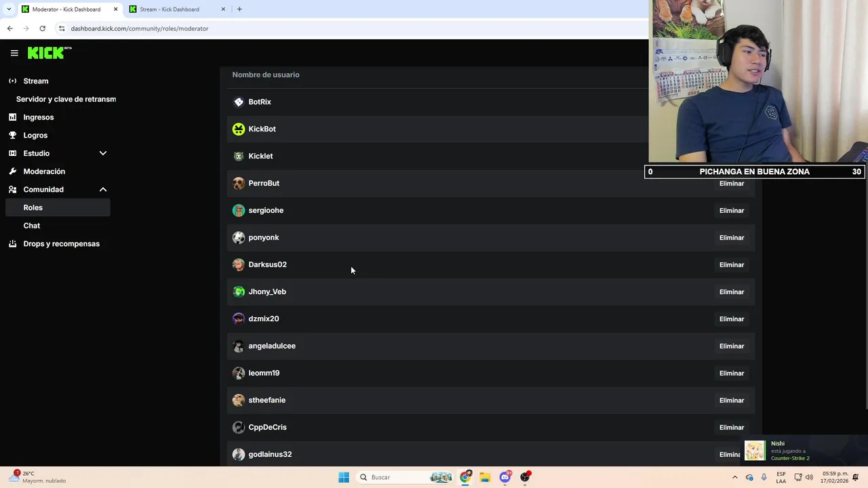Remove sergioohe with Eliminar
868x488 pixels.
(x=732, y=211)
